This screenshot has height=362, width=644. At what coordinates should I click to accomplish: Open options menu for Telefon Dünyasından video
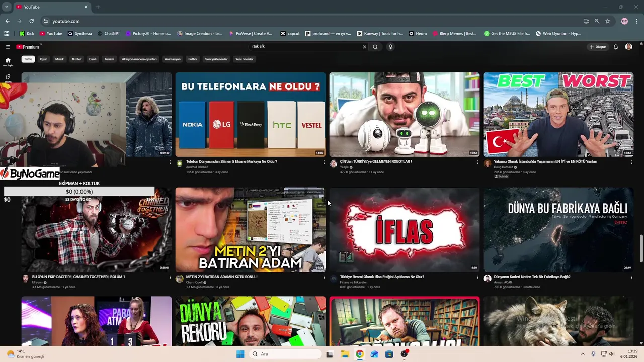pos(324,162)
